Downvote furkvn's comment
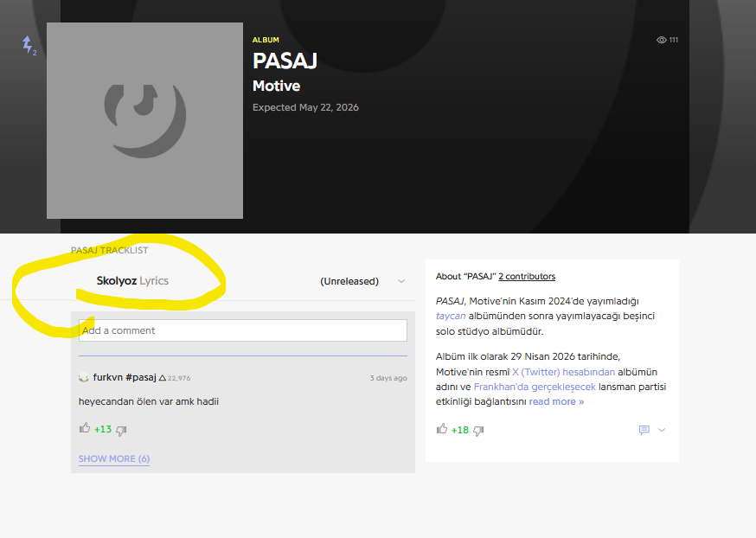The width and height of the screenshot is (756, 538). 121,431
